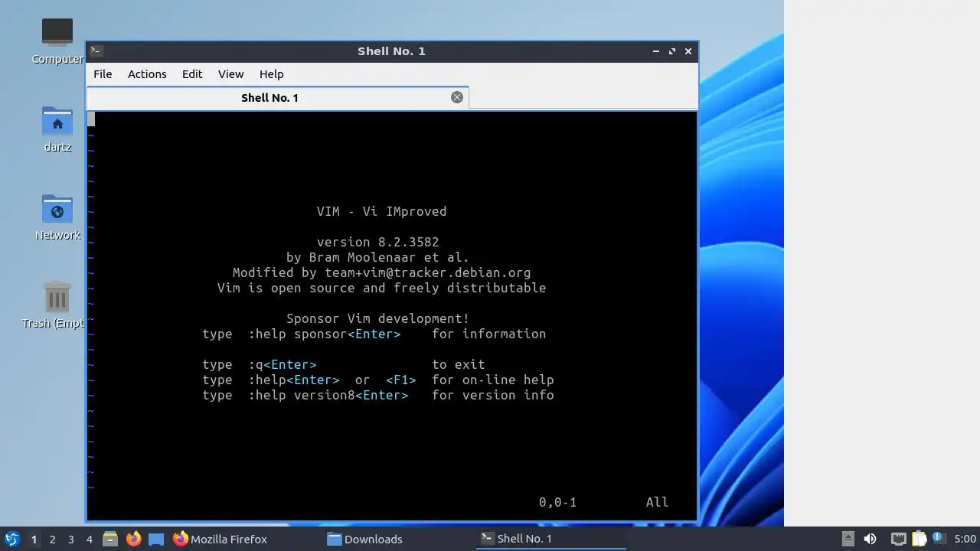This screenshot has width=980, height=551.
Task: Click the "VIM - Vi IMproved" heading text
Action: point(381,211)
